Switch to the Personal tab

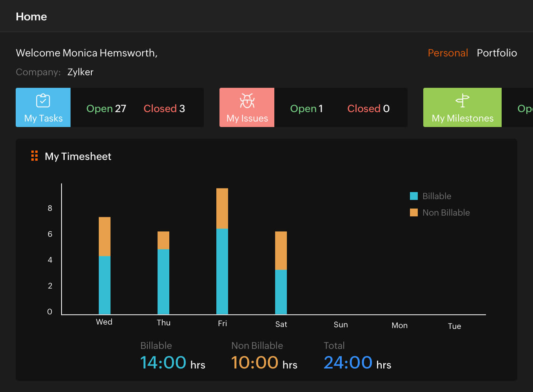[448, 53]
